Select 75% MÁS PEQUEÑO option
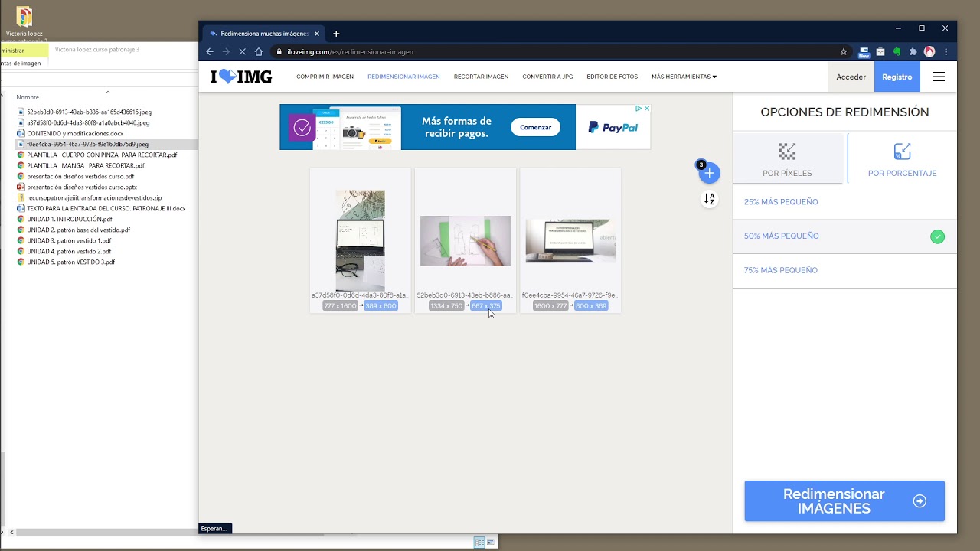This screenshot has height=551, width=980. [844, 270]
